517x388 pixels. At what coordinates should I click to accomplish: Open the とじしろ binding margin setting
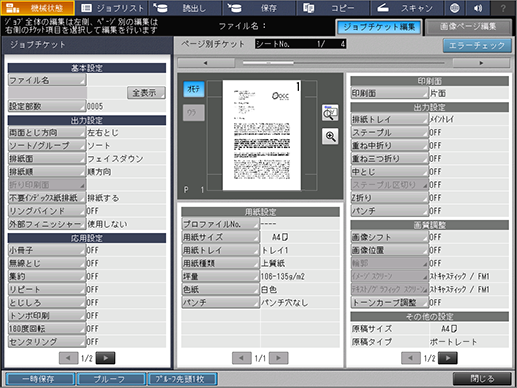(47, 302)
